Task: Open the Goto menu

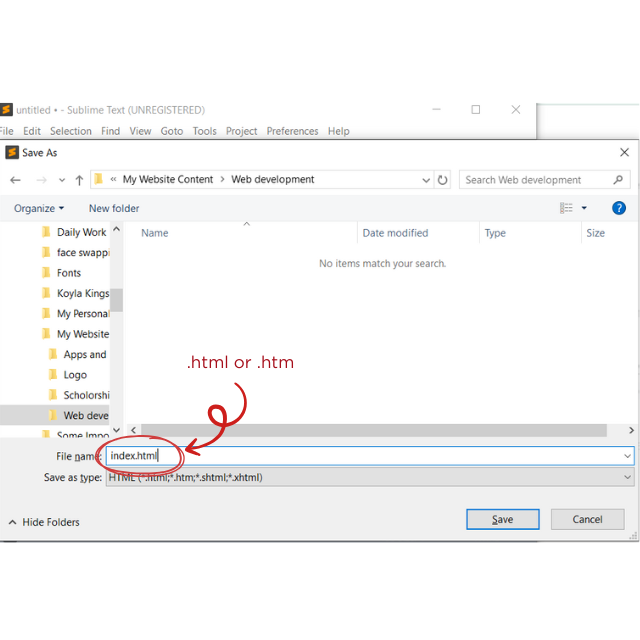Action: [172, 131]
